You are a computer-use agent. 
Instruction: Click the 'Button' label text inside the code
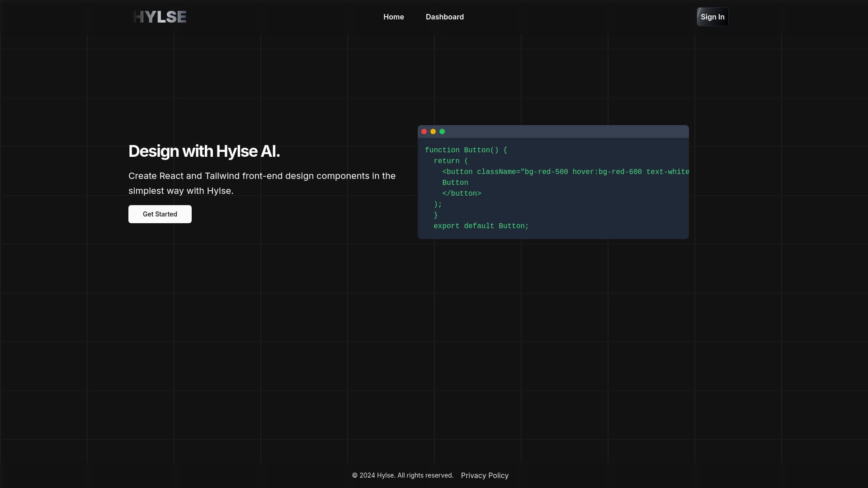pos(455,183)
